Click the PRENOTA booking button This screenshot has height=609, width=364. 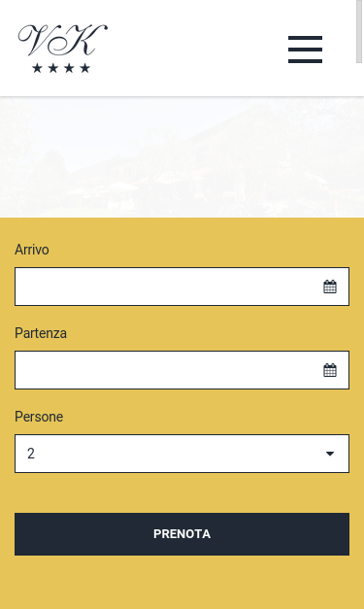click(x=182, y=534)
